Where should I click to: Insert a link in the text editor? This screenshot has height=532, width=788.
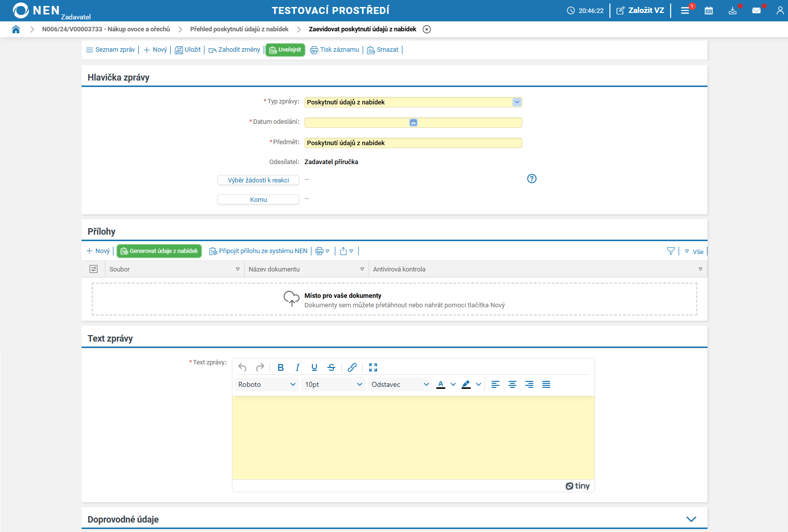pyautogui.click(x=352, y=367)
